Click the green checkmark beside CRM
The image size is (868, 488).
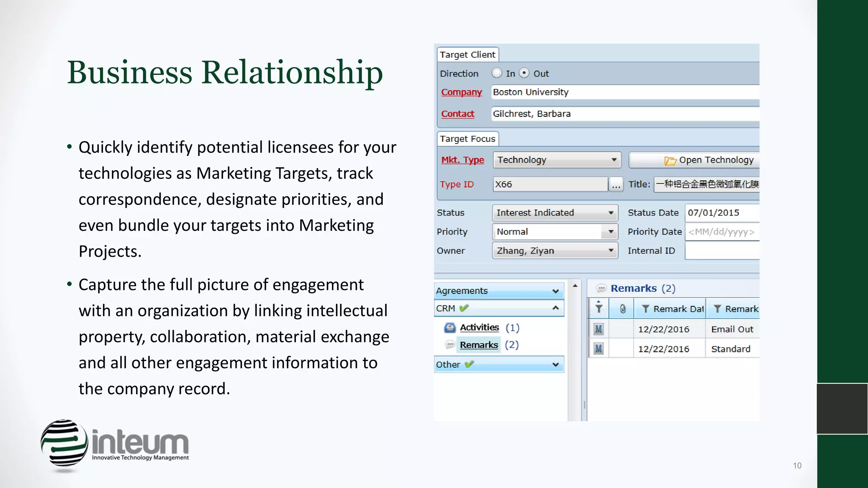[464, 308]
